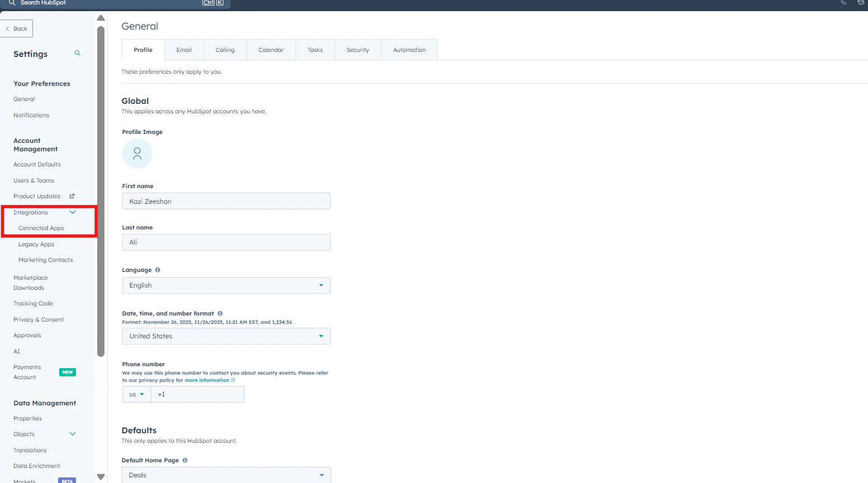The width and height of the screenshot is (868, 483).
Task: Open the date format dropdown showing United States
Action: click(226, 336)
